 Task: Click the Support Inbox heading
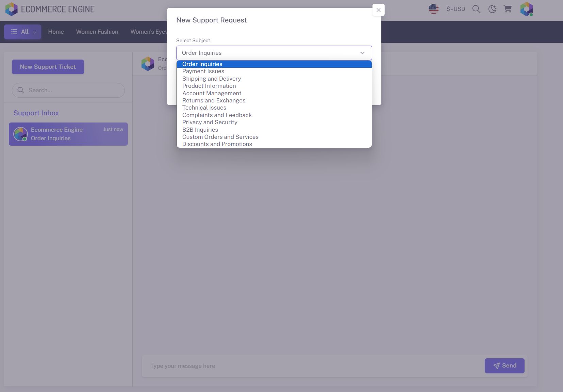(36, 113)
